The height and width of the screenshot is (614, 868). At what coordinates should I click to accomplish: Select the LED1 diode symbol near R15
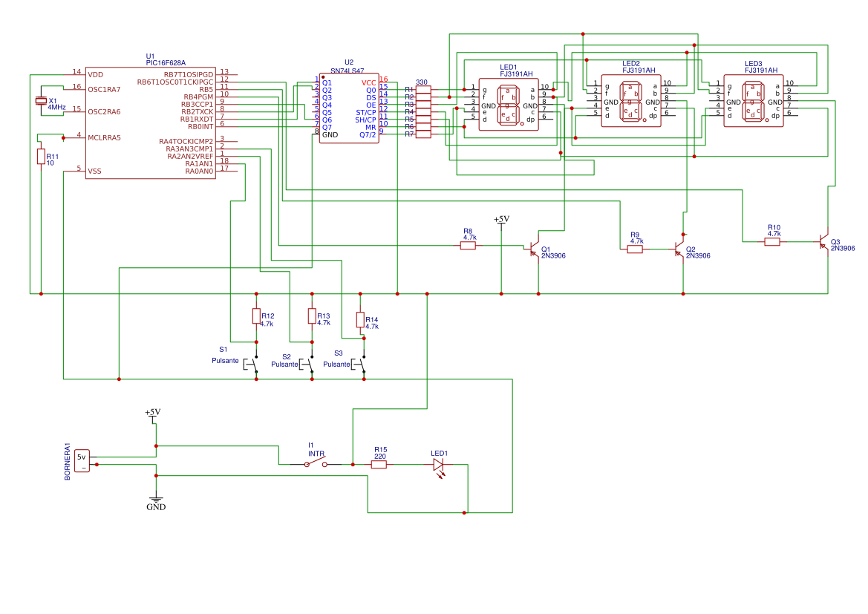[x=439, y=463]
